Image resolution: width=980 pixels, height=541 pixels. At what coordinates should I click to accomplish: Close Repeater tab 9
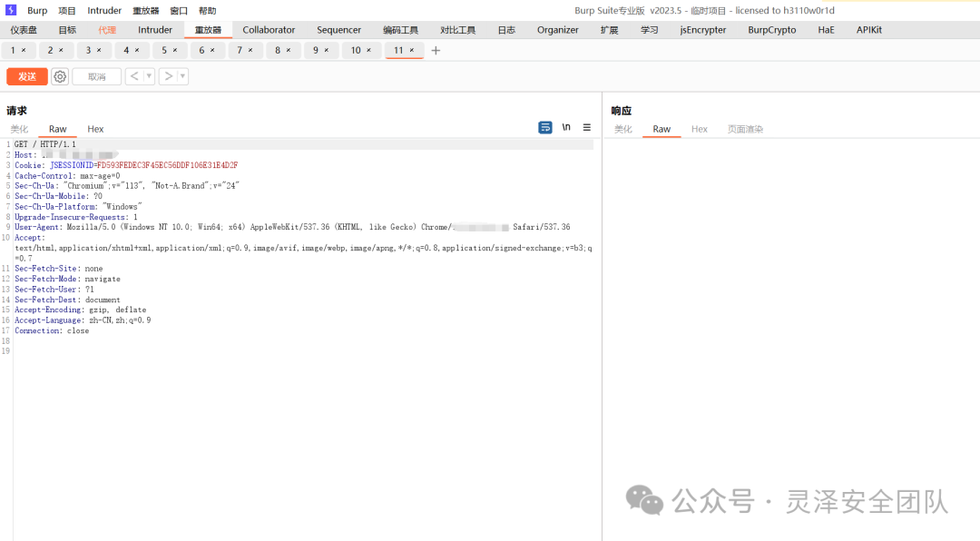click(x=327, y=50)
